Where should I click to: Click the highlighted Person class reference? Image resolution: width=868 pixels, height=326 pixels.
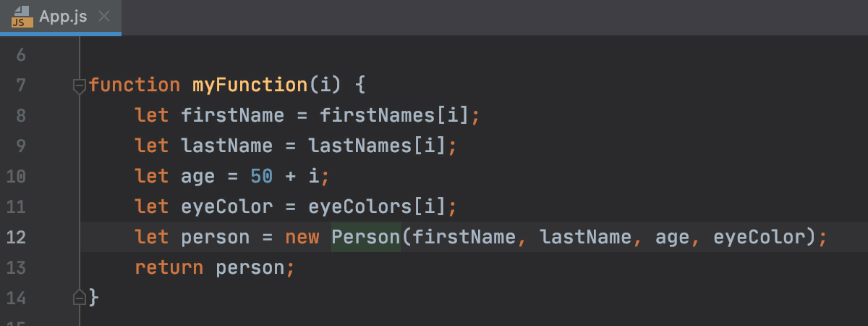[366, 237]
